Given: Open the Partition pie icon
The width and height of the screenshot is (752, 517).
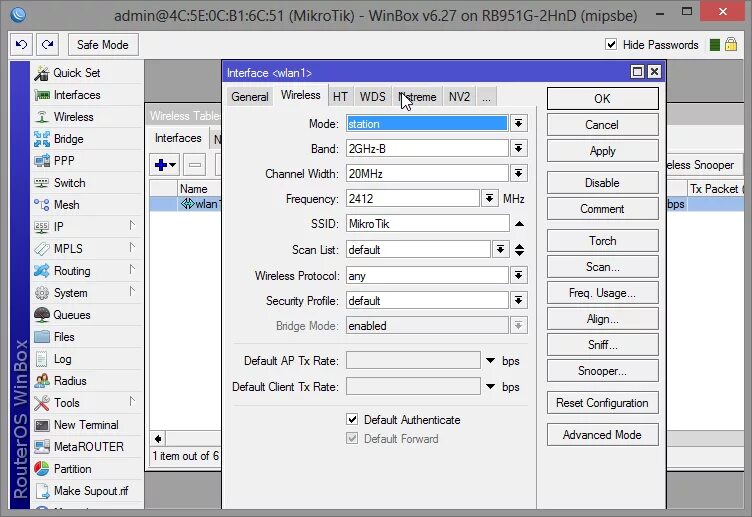Looking at the screenshot, I should click(x=42, y=469).
